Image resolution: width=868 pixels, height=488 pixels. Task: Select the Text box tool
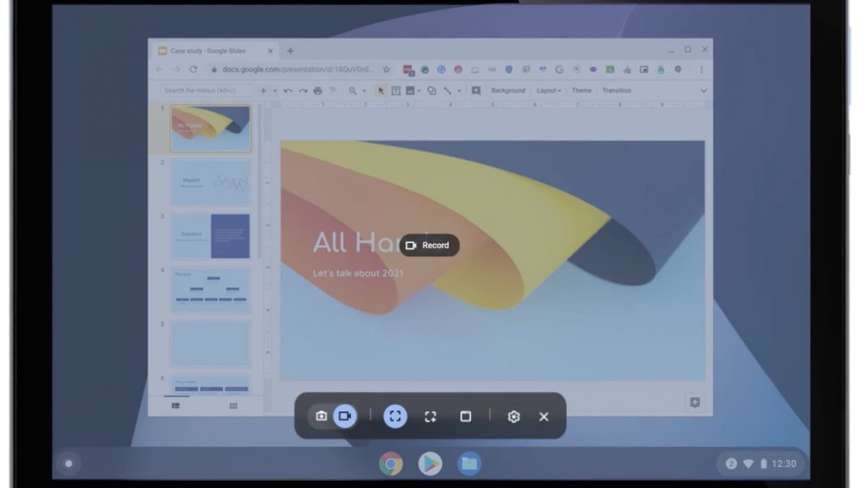click(396, 90)
